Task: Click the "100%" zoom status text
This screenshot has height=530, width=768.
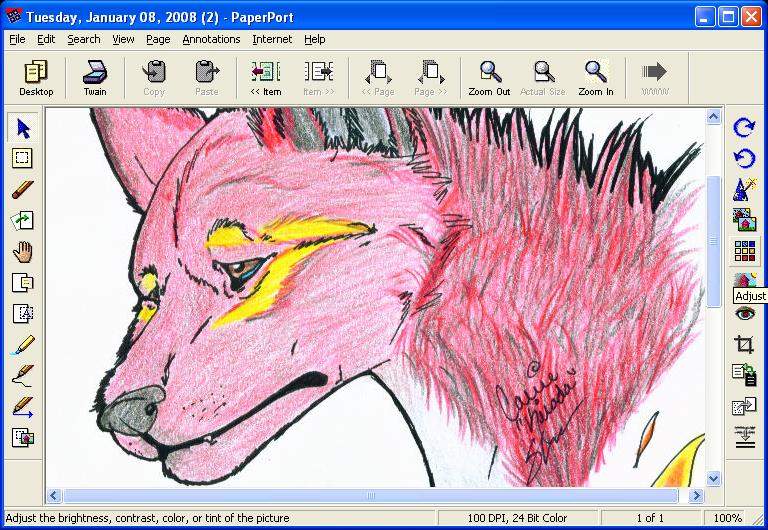Action: point(727,518)
